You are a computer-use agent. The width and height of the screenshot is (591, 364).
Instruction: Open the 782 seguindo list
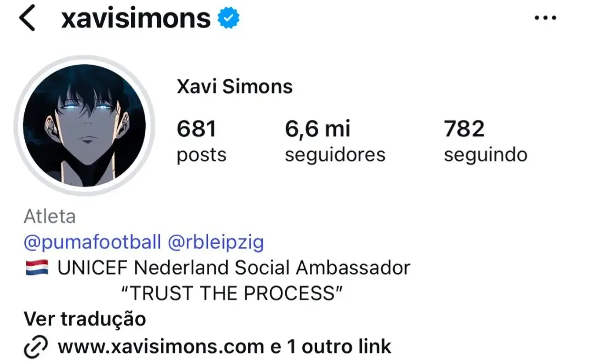(485, 141)
